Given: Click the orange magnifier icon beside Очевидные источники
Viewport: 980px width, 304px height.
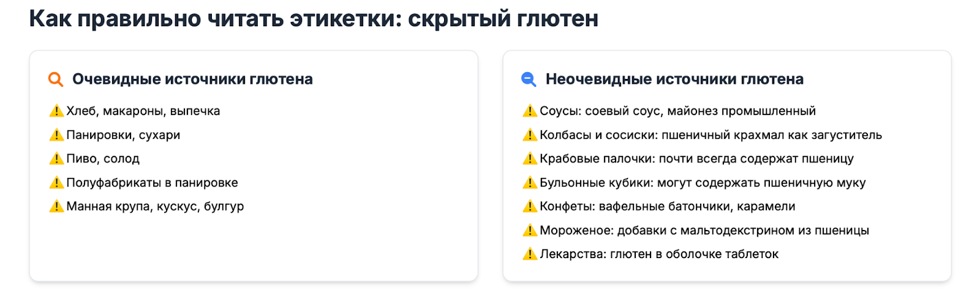Looking at the screenshot, I should tap(56, 80).
